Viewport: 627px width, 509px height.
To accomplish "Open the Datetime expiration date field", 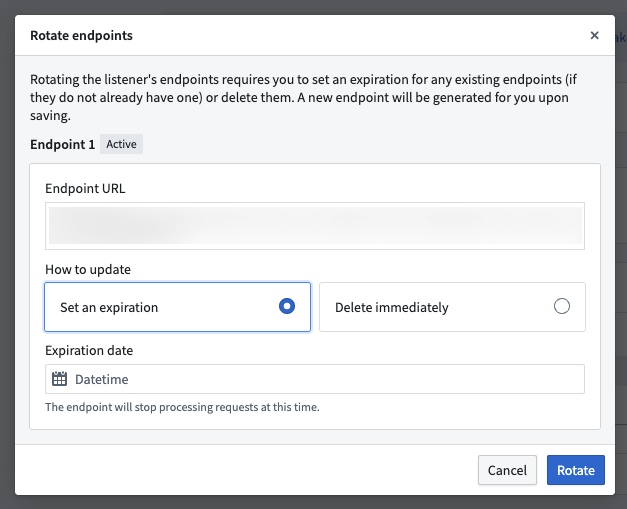I will 315,379.
